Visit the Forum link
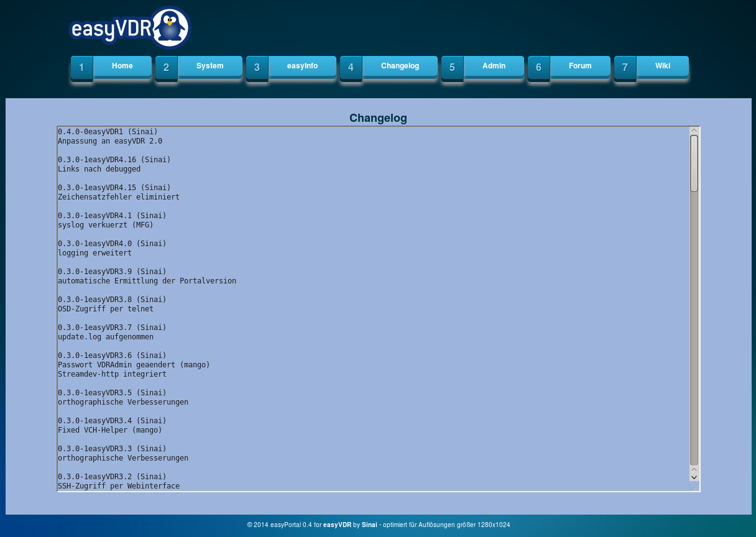 click(x=580, y=66)
